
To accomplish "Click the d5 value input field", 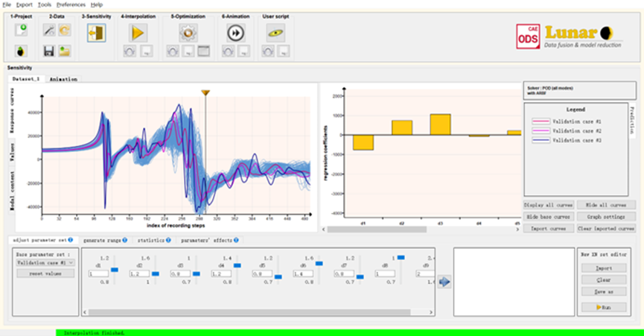I will (262, 273).
